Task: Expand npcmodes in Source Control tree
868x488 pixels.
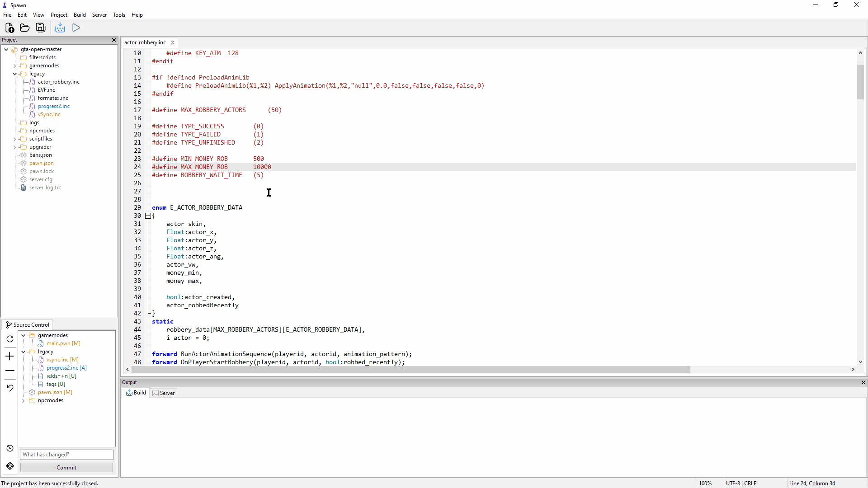Action: coord(24,401)
